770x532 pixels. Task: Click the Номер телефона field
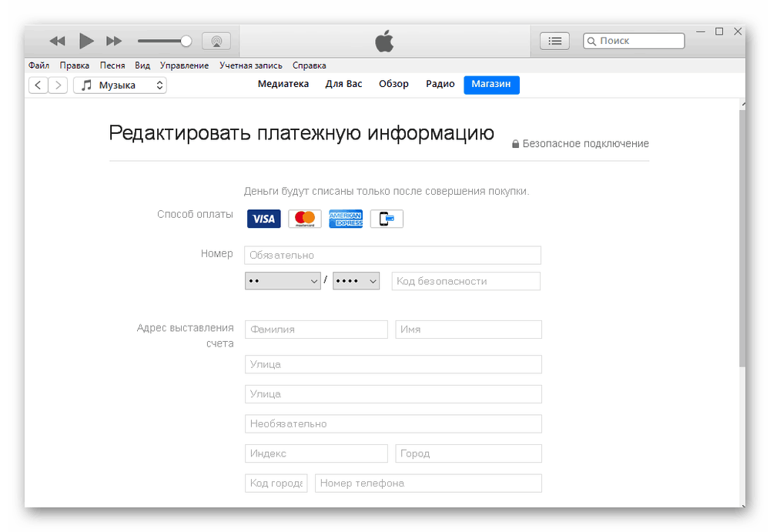point(428,483)
